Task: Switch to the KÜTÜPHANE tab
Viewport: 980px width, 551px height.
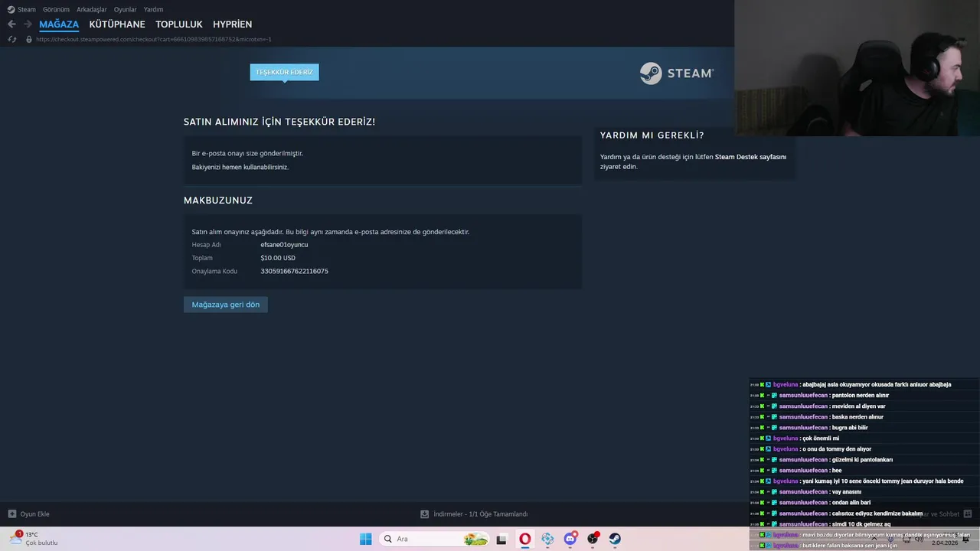Action: (x=117, y=24)
